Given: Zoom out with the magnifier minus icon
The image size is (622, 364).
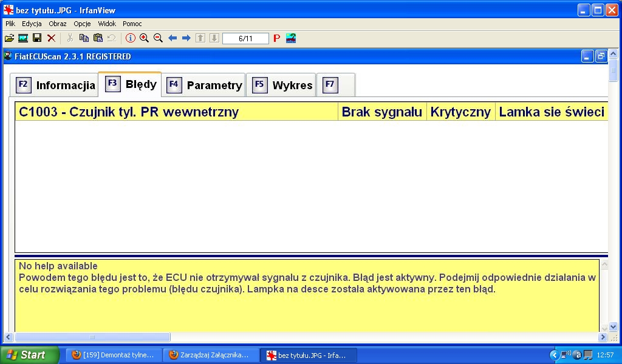Looking at the screenshot, I should tap(159, 38).
